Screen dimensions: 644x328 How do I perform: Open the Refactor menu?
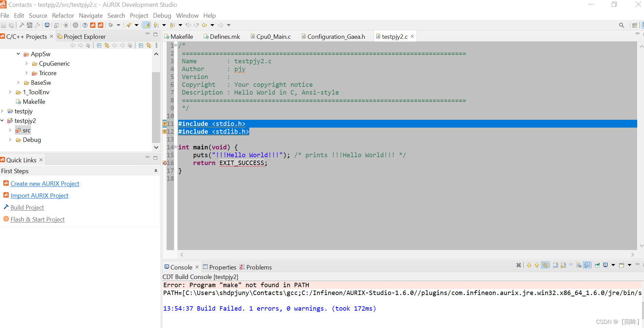click(x=63, y=15)
